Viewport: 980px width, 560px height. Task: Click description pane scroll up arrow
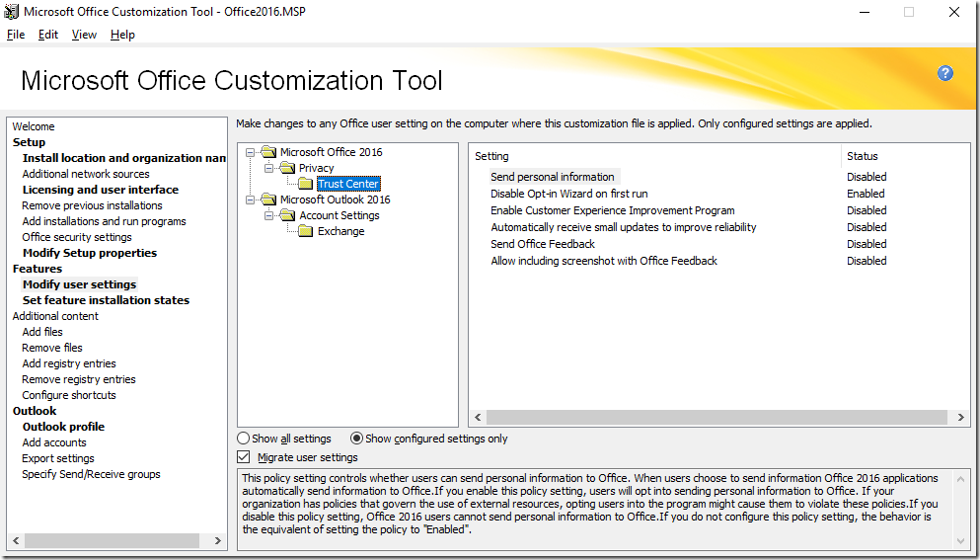(x=960, y=479)
